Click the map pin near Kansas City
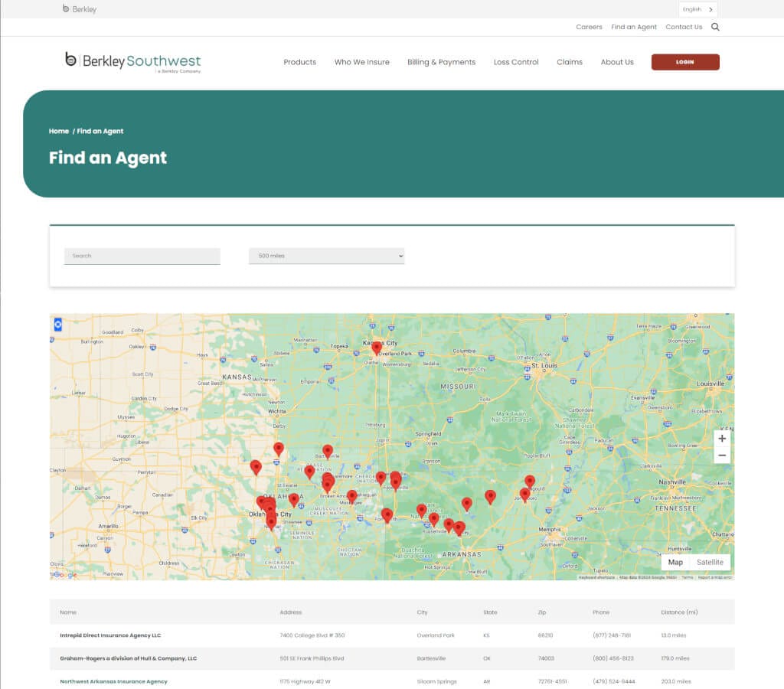Image resolution: width=784 pixels, height=689 pixels. (x=376, y=348)
